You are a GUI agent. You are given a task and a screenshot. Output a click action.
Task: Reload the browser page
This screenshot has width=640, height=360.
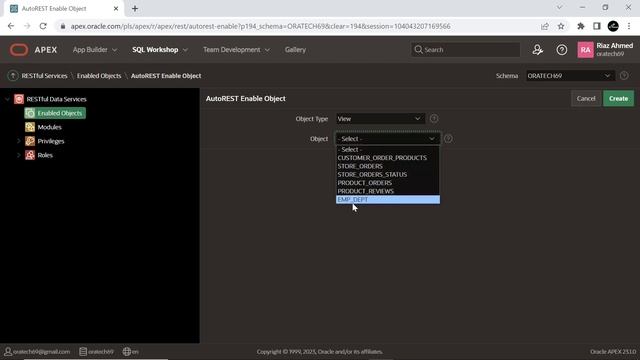point(43,26)
